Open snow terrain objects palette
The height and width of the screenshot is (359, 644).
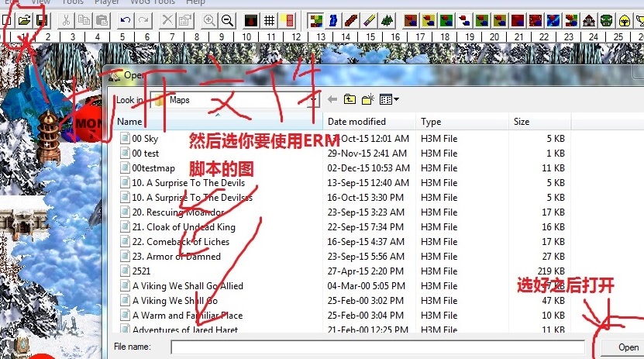(464, 20)
